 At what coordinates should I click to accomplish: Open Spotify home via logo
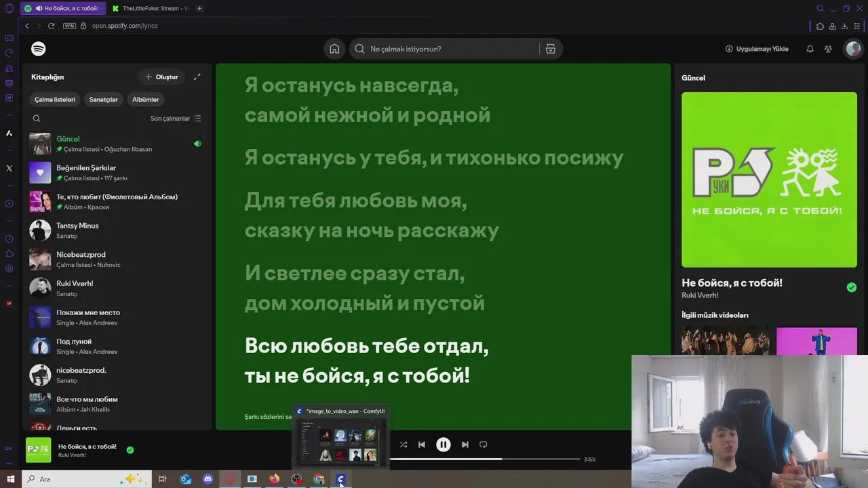tap(39, 49)
